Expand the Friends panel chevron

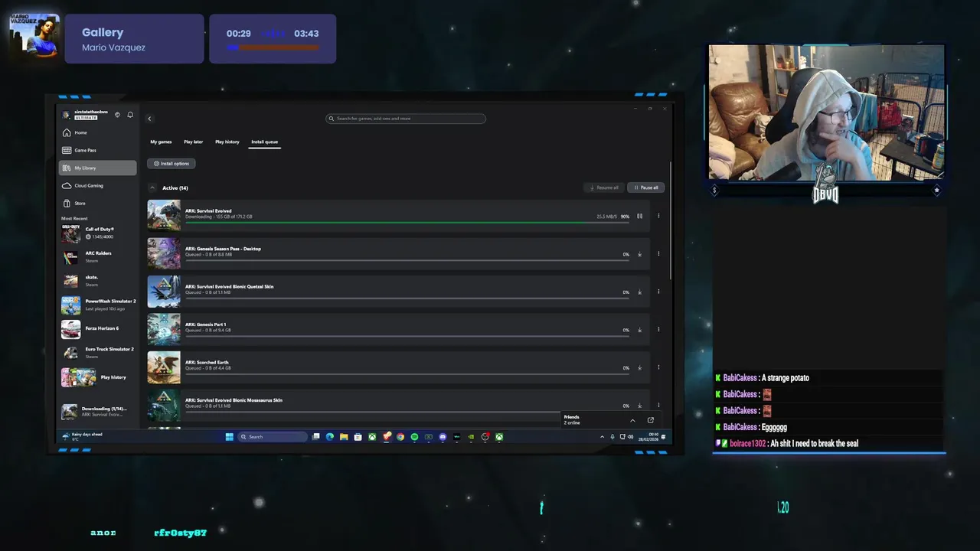[x=632, y=420]
